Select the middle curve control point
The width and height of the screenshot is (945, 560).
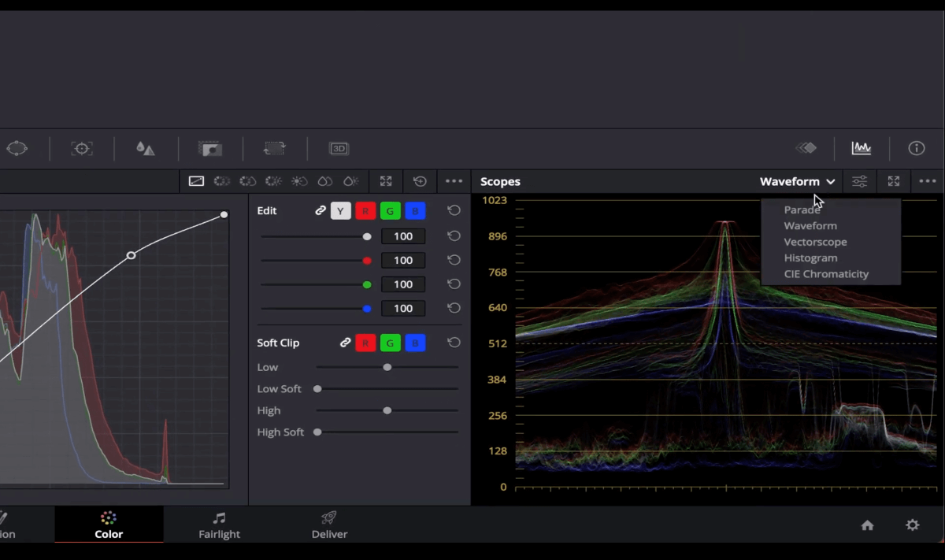(x=132, y=255)
